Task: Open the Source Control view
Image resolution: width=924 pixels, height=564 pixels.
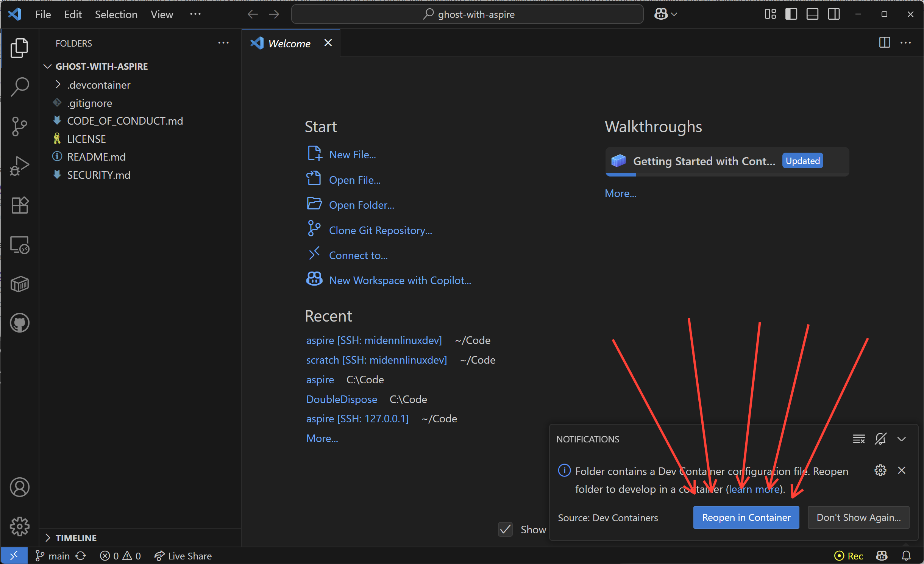Action: click(x=19, y=126)
